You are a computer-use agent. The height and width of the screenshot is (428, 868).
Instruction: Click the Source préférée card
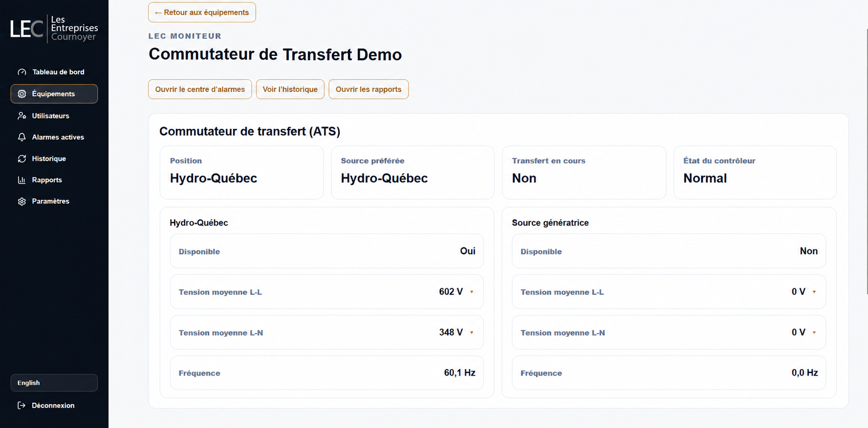coord(413,172)
